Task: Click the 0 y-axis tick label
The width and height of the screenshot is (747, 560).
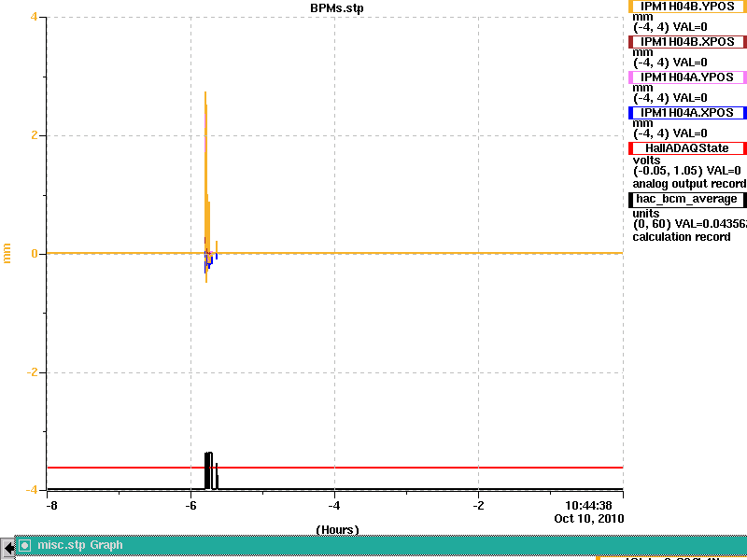Action: point(35,254)
